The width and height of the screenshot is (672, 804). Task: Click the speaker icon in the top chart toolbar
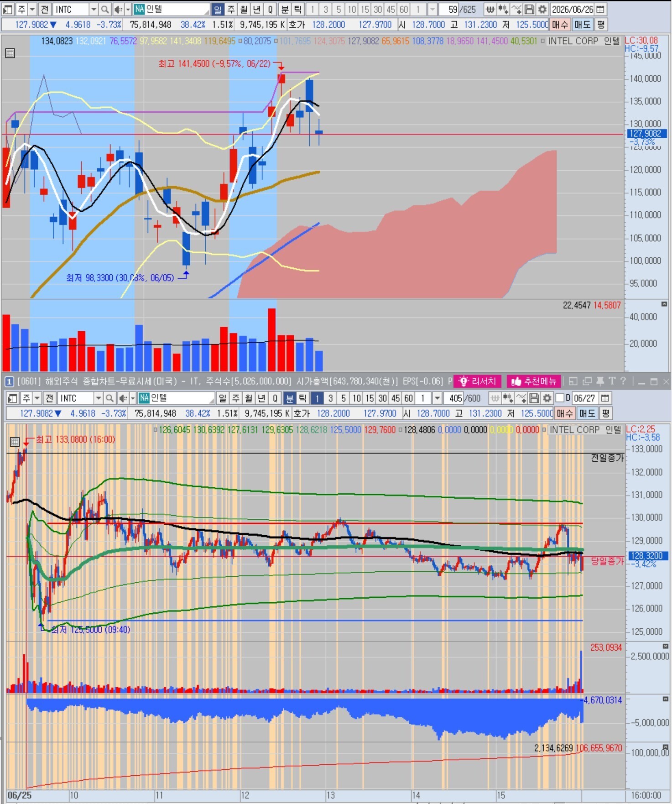pos(118,9)
